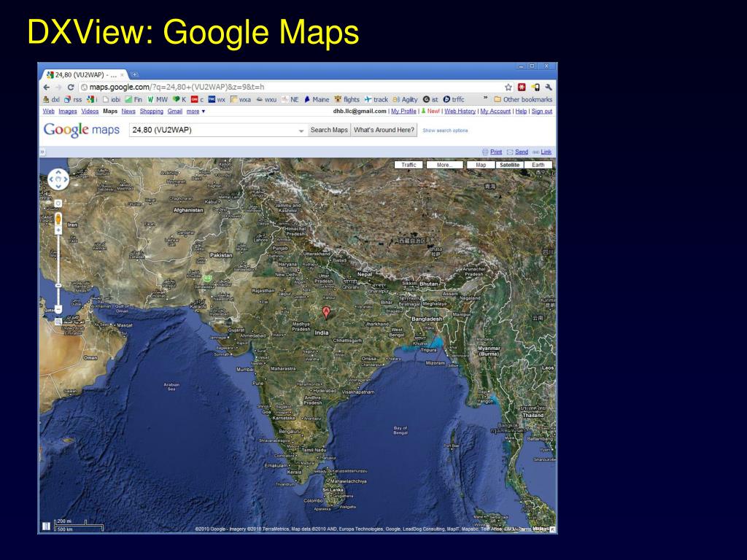Open the wxa bookmark
Viewport: 747px width, 560px height.
pos(241,99)
